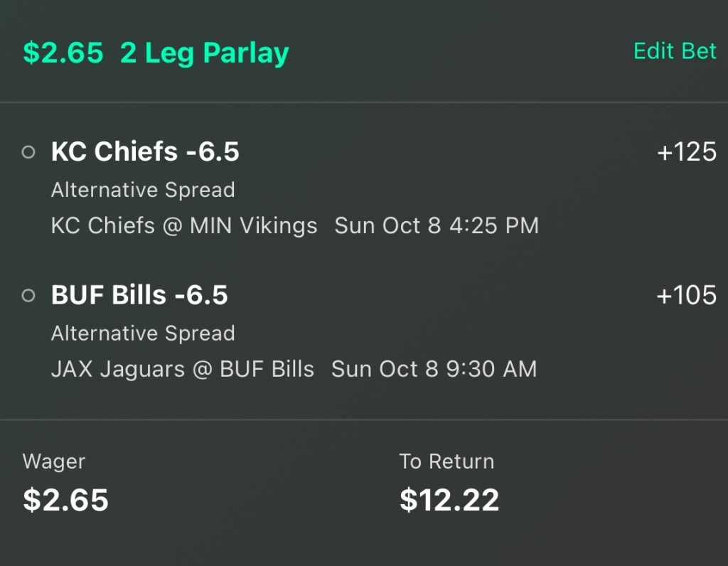Tap the green $2.65 amount in the header
This screenshot has height=566, width=728.
tap(63, 53)
